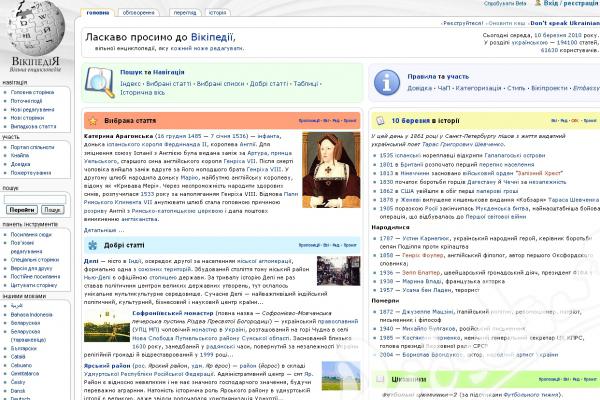Click the Пошук button in sidebar
Image resolution: width=600 pixels, height=400 pixels.
(x=52, y=210)
